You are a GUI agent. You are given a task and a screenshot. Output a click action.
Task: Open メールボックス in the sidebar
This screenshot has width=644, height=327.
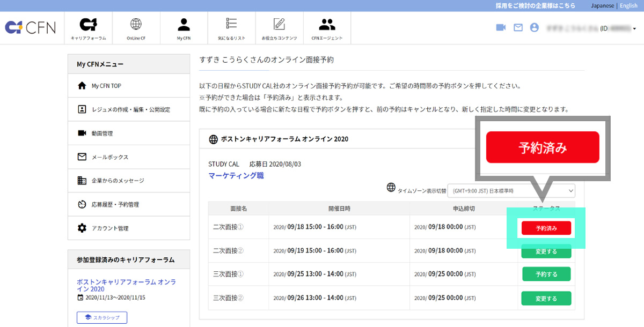(x=129, y=157)
